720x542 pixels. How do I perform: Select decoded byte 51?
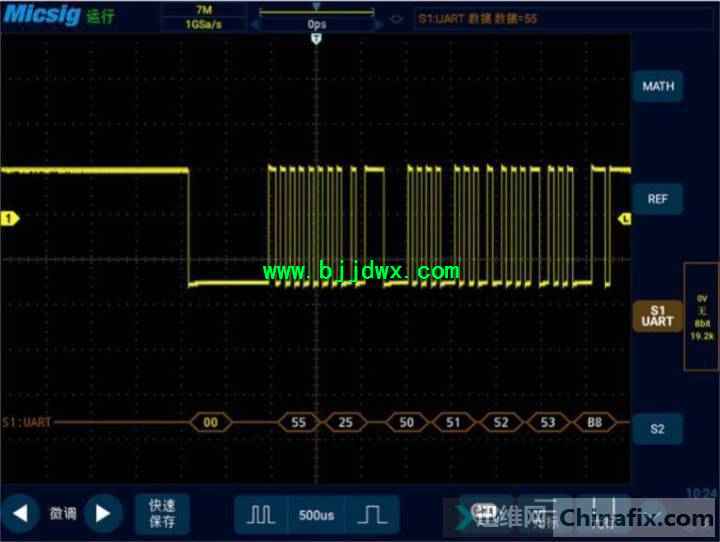tap(453, 422)
